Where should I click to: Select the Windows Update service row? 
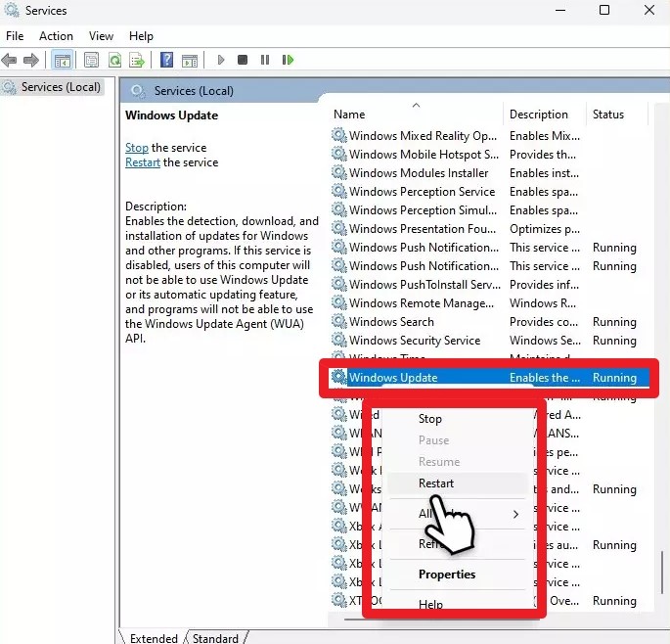click(x=490, y=378)
